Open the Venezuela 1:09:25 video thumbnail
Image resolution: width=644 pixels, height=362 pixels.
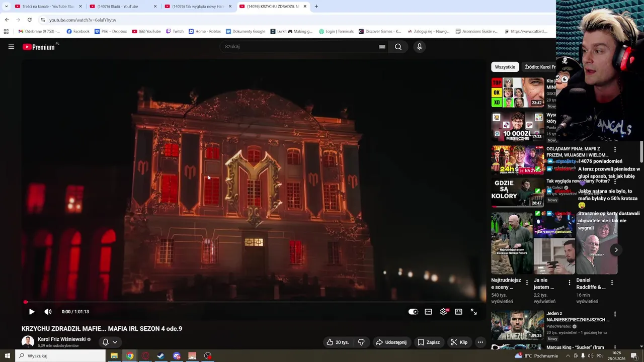pyautogui.click(x=518, y=325)
